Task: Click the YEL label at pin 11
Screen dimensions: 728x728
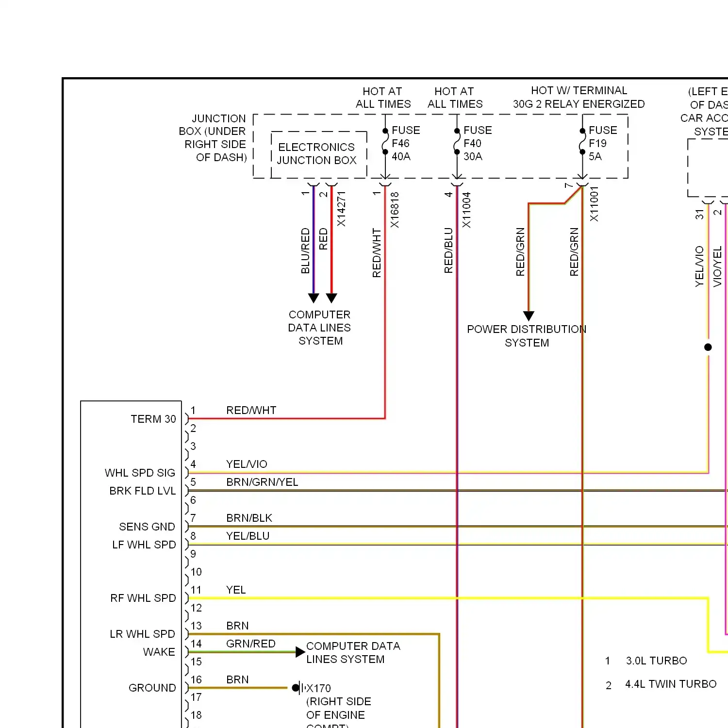Action: [x=236, y=590]
